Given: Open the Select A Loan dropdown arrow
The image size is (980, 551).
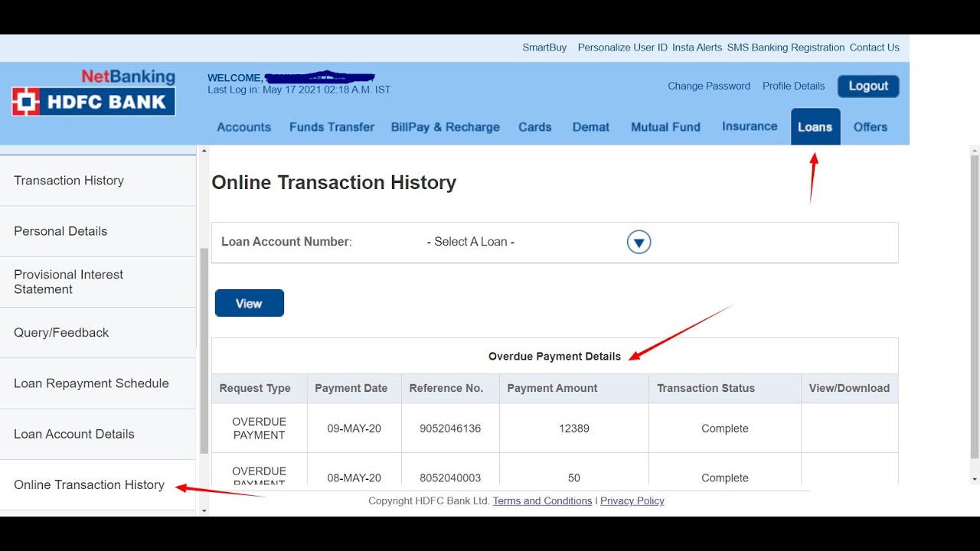Looking at the screenshot, I should point(639,243).
